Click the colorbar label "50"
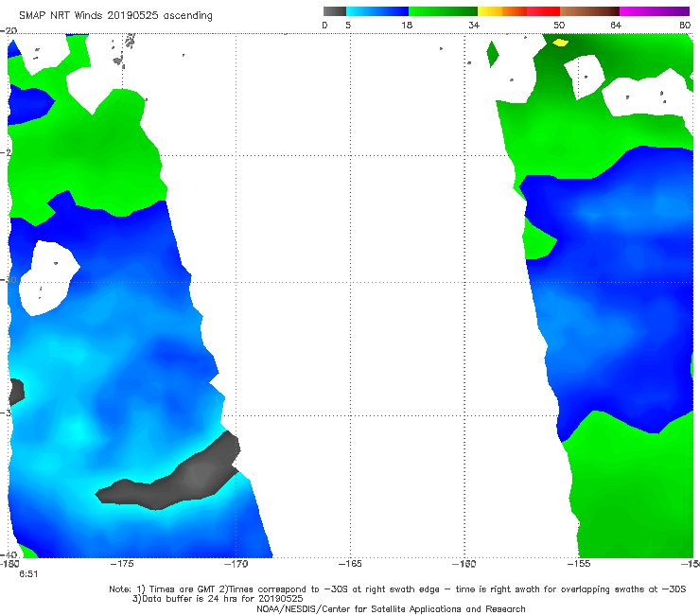 pos(559,26)
